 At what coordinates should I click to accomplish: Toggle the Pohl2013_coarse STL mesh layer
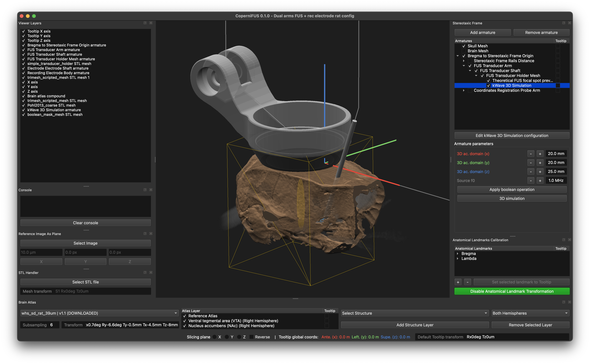23,105
